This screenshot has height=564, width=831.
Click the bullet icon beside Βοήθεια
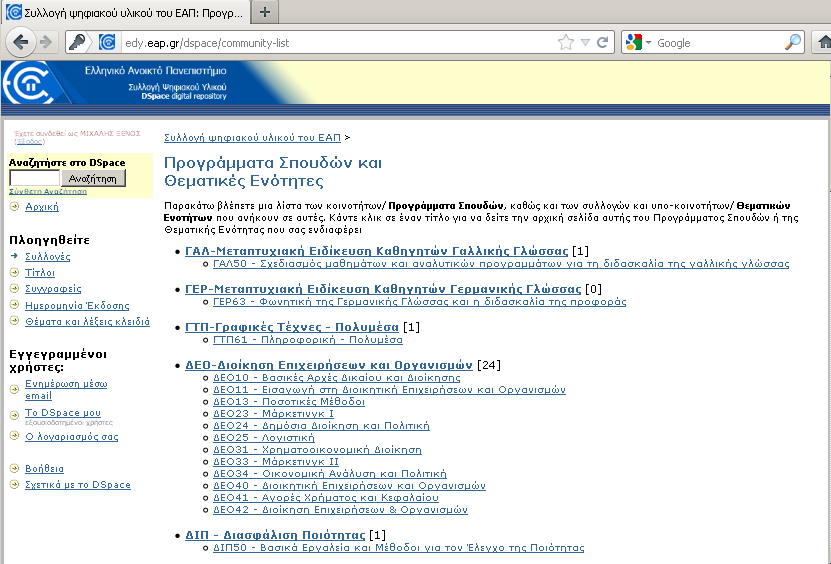click(x=14, y=468)
